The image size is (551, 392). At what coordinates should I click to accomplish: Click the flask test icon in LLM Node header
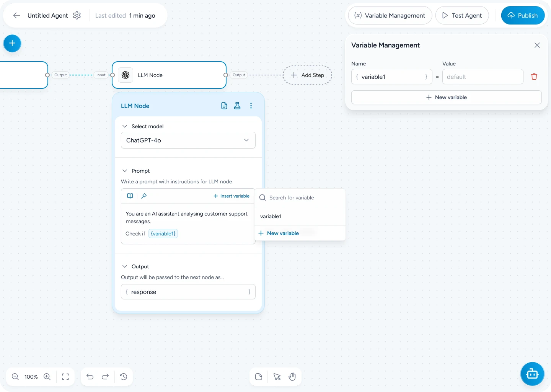(x=237, y=106)
